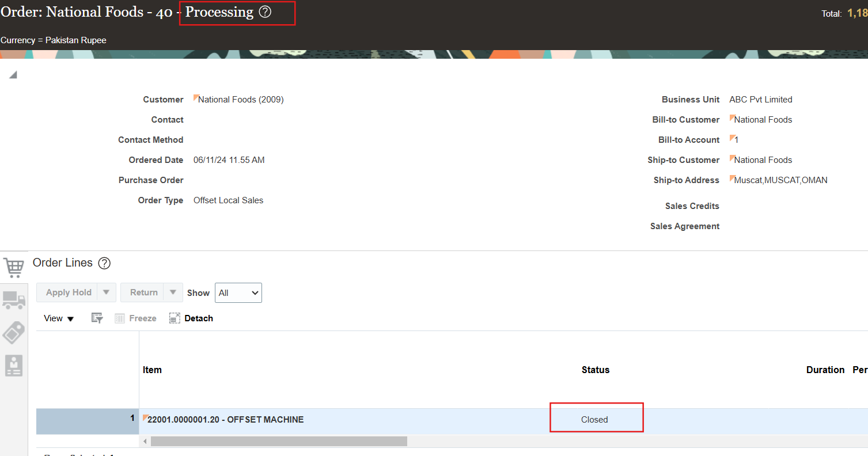
Task: Open the Show filter dropdown set to All
Action: [x=238, y=292]
